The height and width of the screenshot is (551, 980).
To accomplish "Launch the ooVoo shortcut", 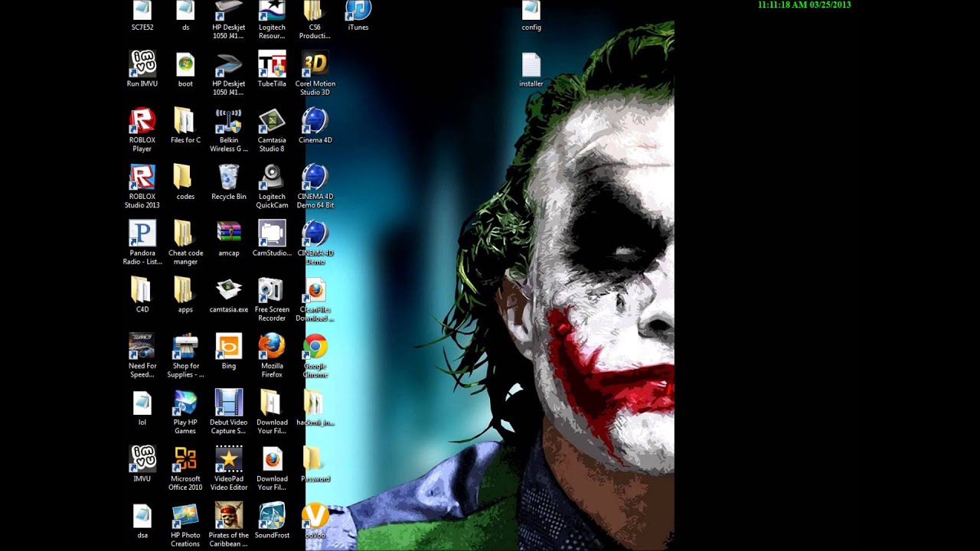I will 315,520.
